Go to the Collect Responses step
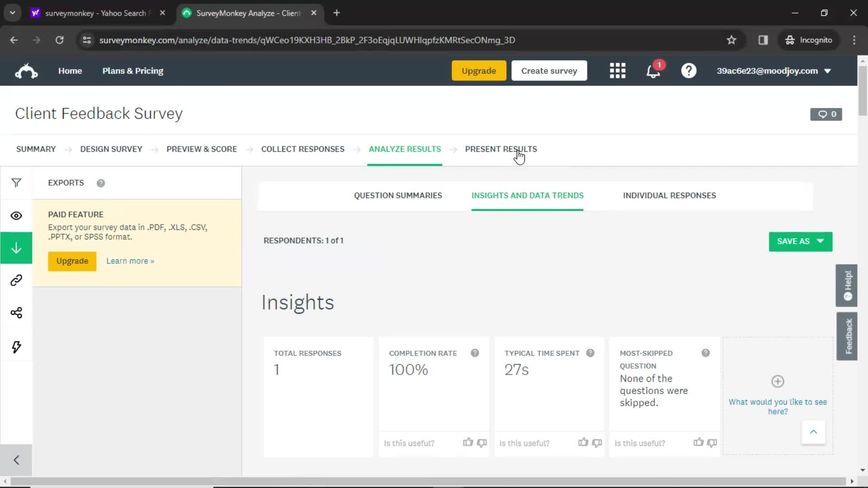 303,149
